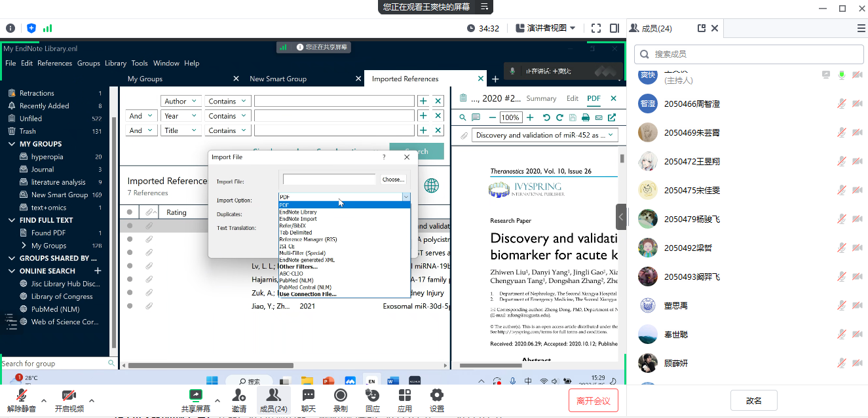Open speaker view (演讲者视图) dropdown
This screenshot has height=418, width=868.
click(546, 28)
